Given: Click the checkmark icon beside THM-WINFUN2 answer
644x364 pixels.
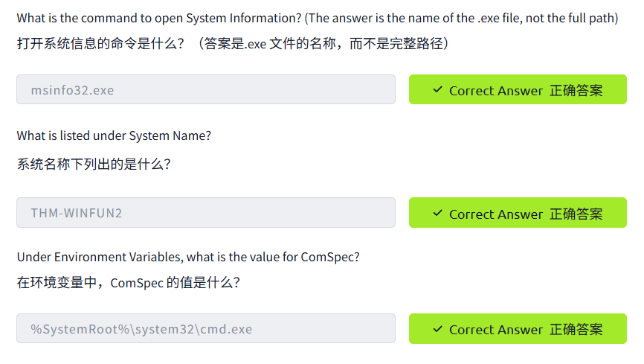Looking at the screenshot, I should tap(437, 214).
